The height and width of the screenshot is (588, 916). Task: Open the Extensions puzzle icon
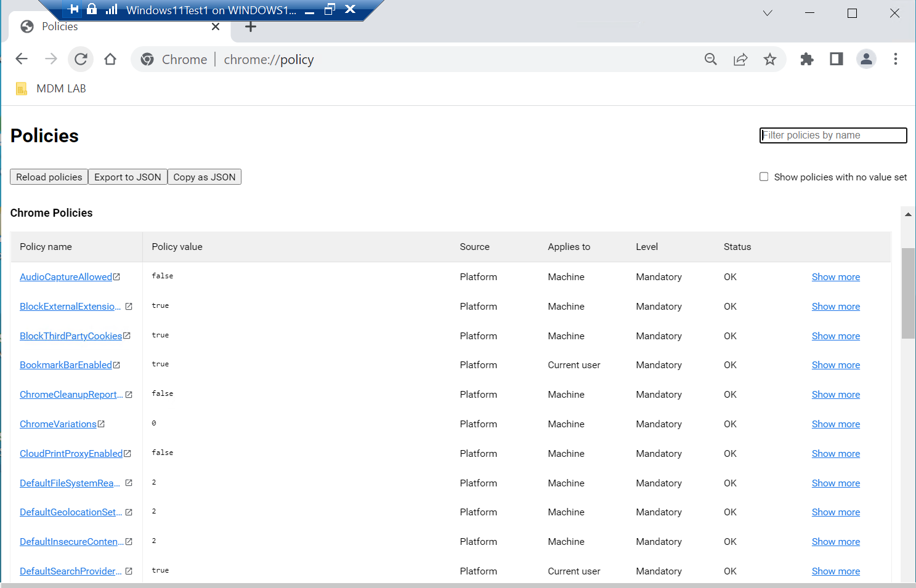click(807, 59)
